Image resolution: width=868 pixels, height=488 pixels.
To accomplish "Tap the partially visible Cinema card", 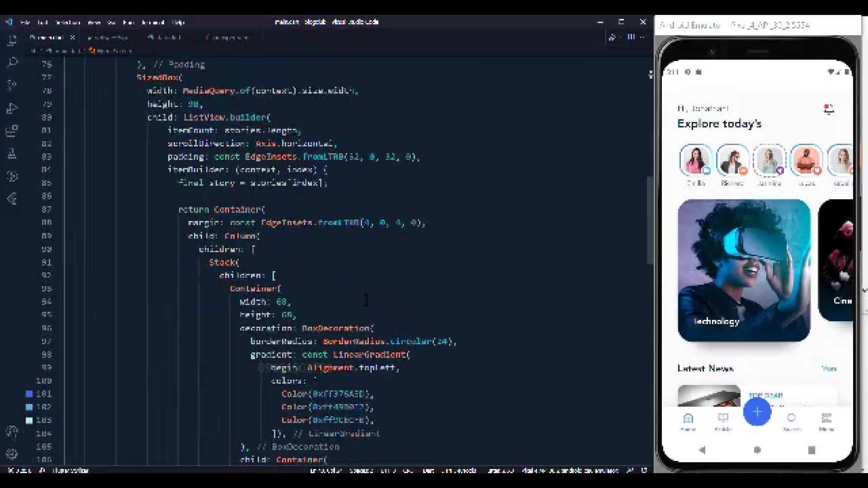I will click(x=835, y=260).
